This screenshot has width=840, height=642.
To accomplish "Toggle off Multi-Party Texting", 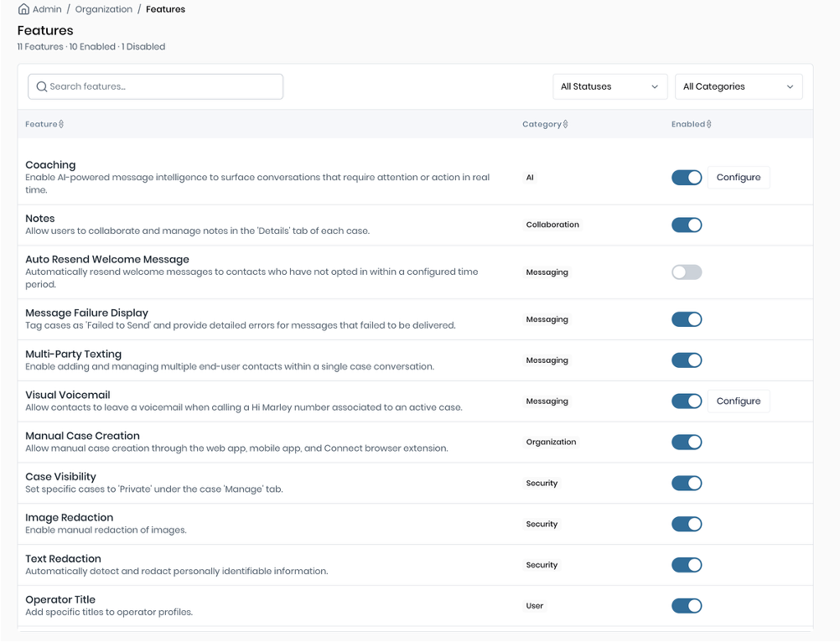I will coord(687,360).
